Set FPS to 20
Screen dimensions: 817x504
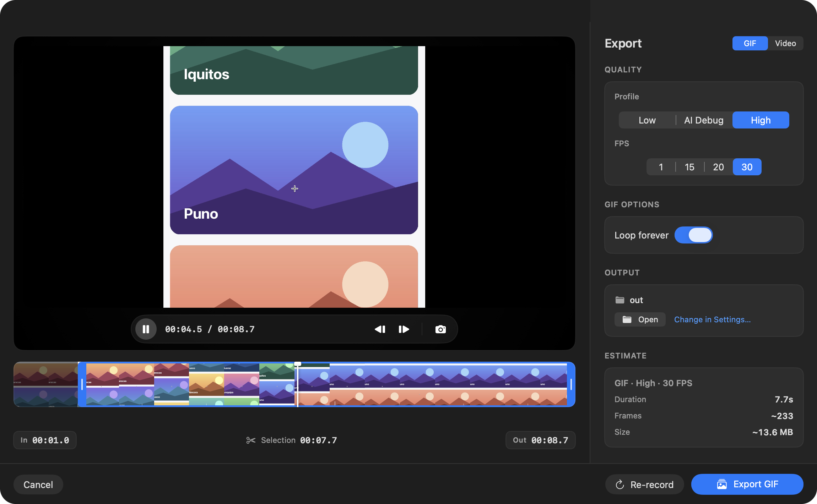tap(718, 167)
